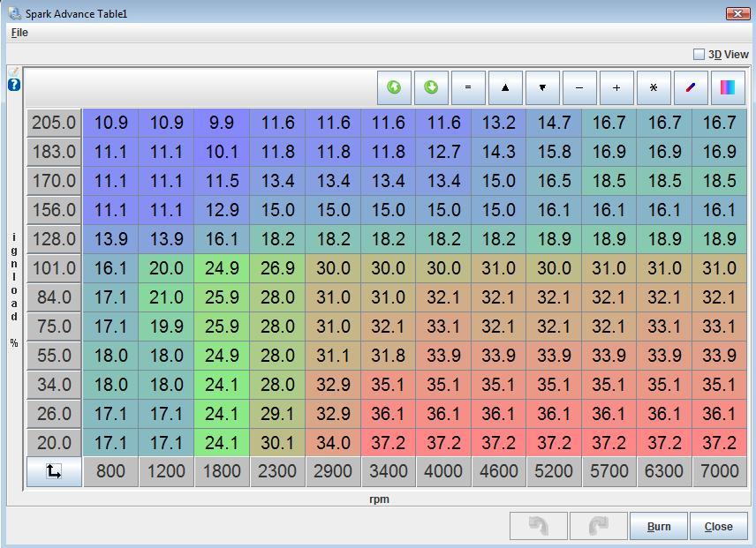Screen dimensions: 756x548
Task: Click the axis swap icon at table corner
Action: [54, 471]
